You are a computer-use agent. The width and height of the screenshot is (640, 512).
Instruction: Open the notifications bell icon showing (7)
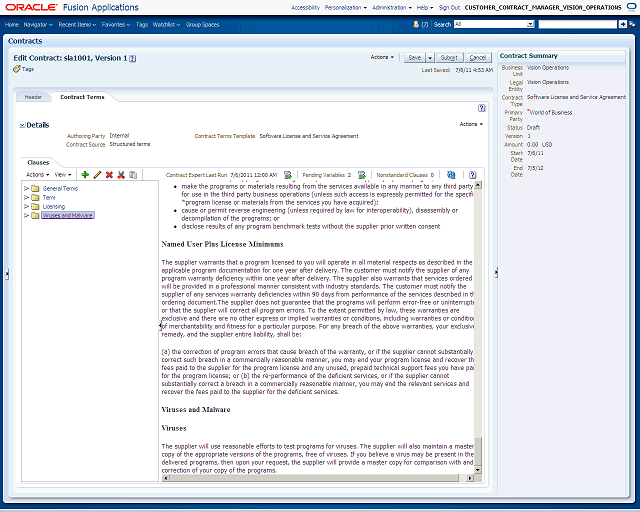416,24
